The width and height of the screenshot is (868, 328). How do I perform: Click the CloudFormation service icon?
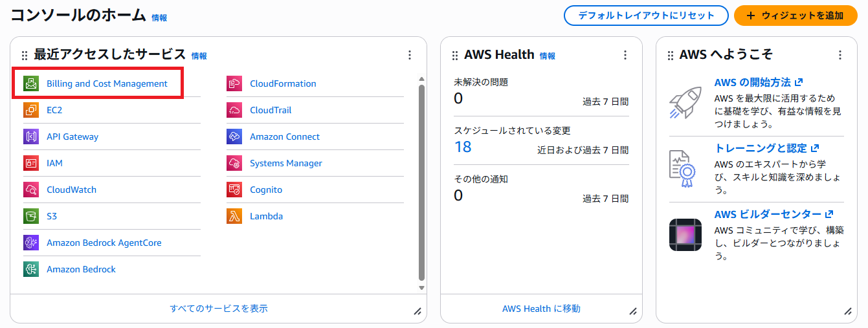[x=234, y=83]
